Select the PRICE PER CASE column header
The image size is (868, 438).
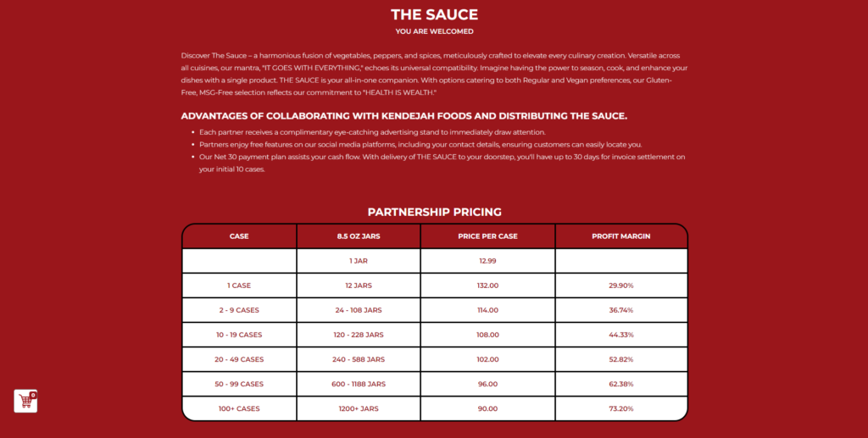pyautogui.click(x=487, y=236)
